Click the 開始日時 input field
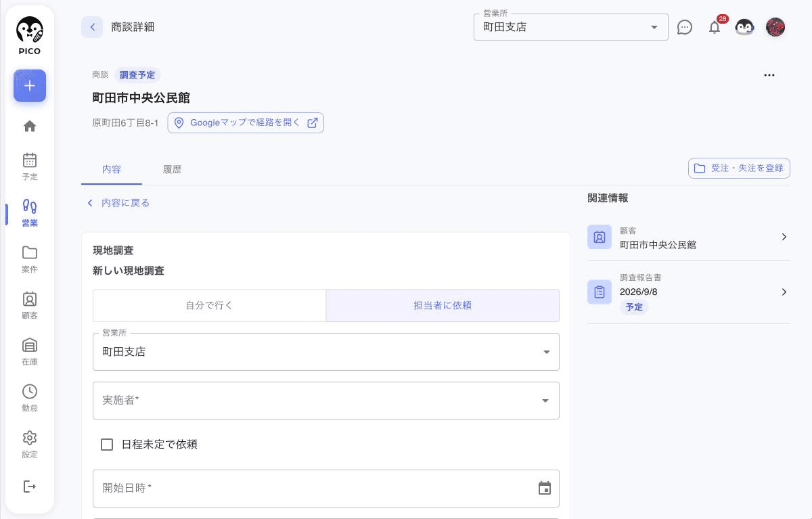812x519 pixels. tap(326, 489)
